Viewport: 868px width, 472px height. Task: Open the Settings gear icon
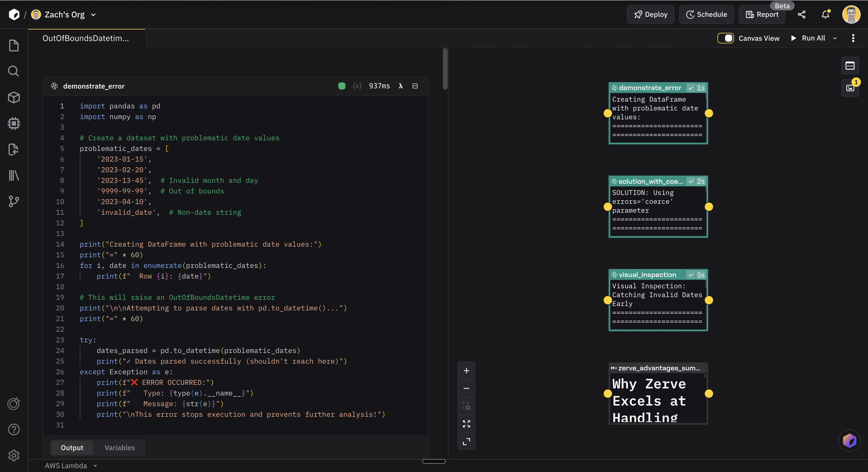pyautogui.click(x=14, y=455)
